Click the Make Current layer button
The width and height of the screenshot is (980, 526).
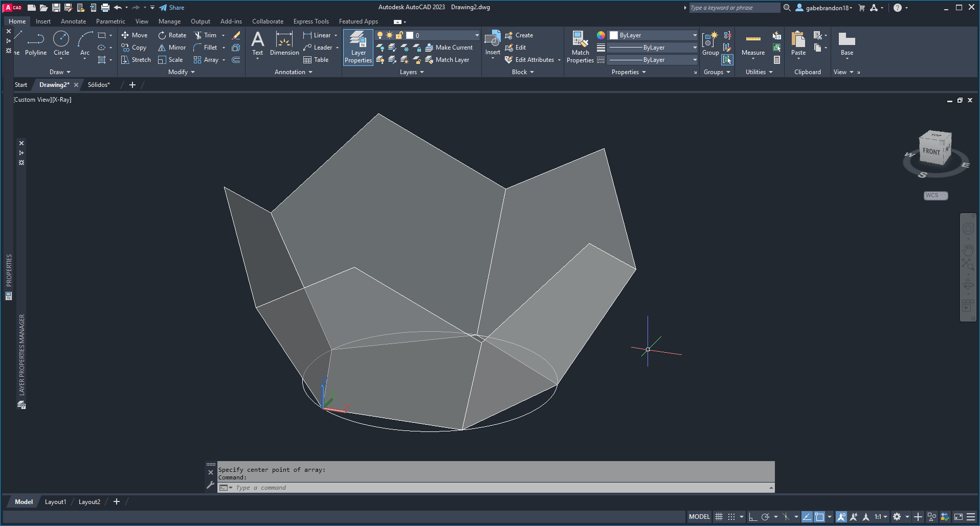point(449,48)
